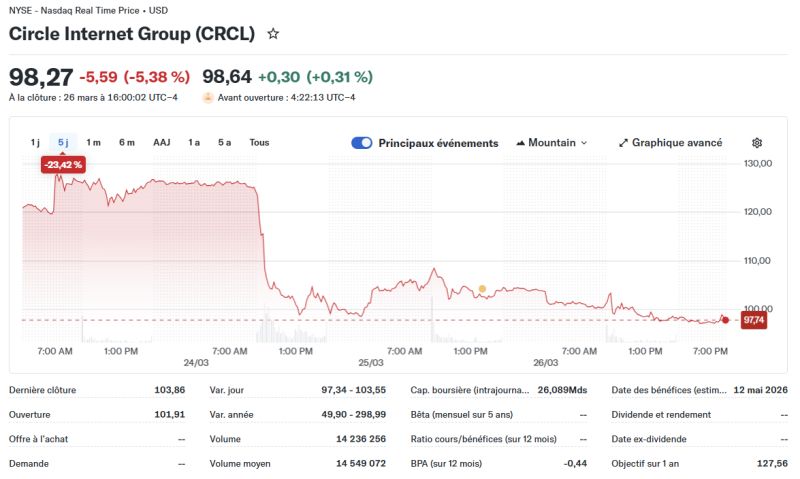This screenshot has width=800, height=479.
Task: Click Var. année range 49,90 - 298,99
Action: pos(354,414)
